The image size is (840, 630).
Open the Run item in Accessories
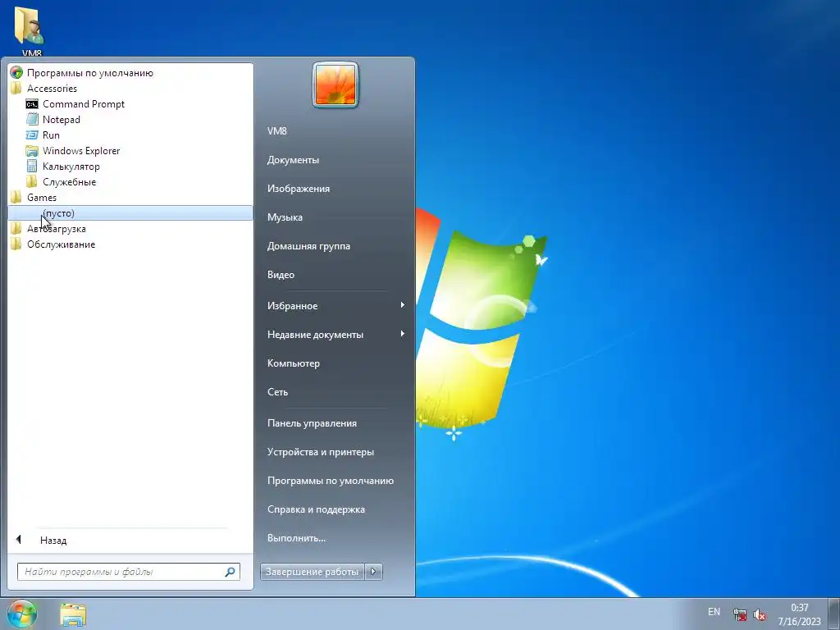click(51, 135)
